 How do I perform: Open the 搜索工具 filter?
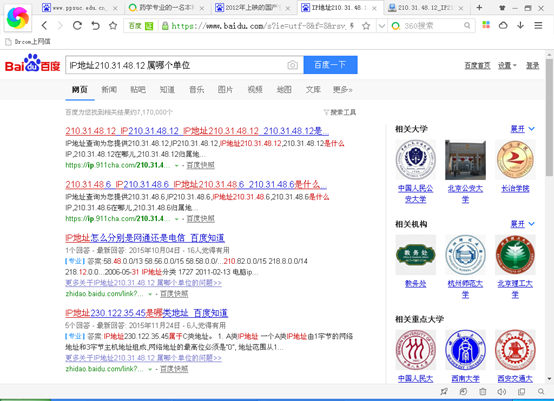340,112
